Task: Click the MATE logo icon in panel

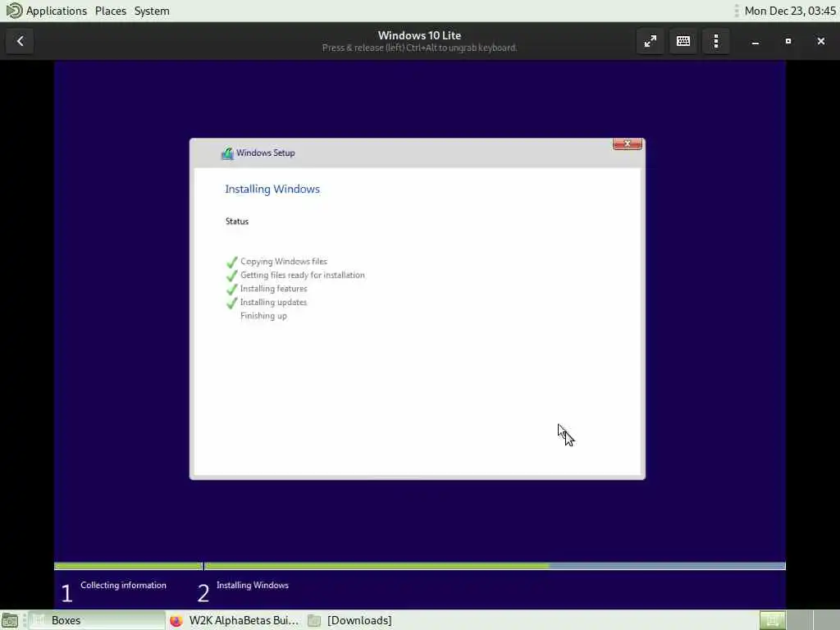Action: point(13,10)
